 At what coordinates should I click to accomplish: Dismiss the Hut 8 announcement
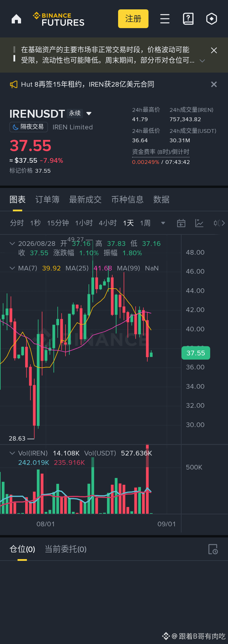(x=214, y=84)
